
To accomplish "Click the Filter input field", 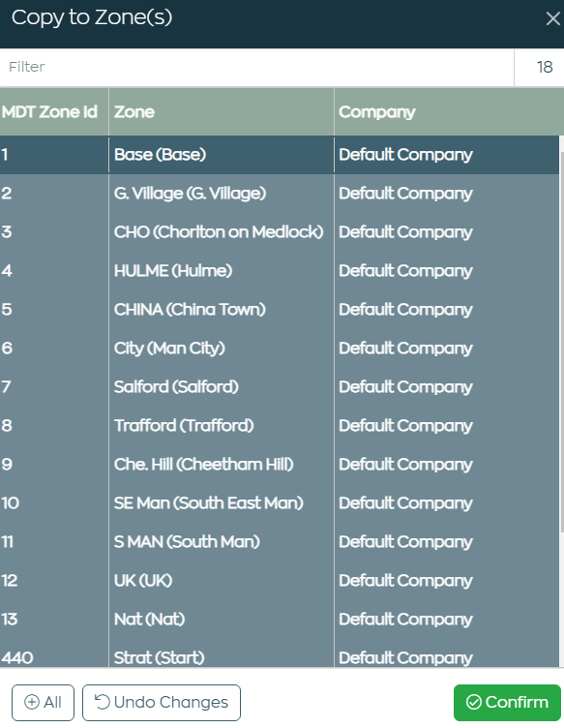I will [256, 67].
